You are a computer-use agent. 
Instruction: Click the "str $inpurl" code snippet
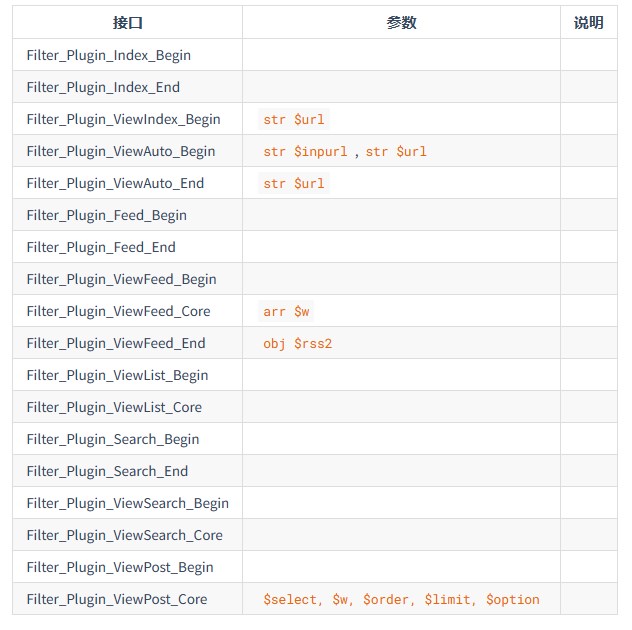(x=306, y=151)
